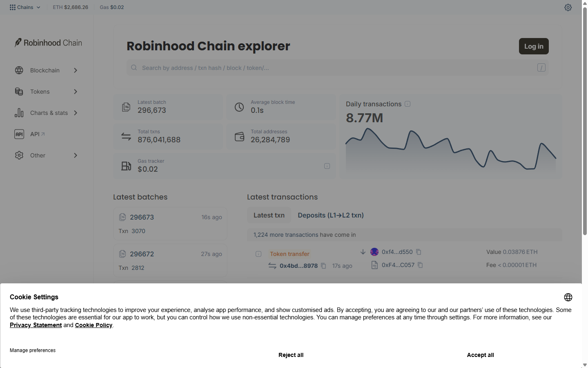
Task: Open Manage preferences for cookies
Action: pyautogui.click(x=33, y=350)
